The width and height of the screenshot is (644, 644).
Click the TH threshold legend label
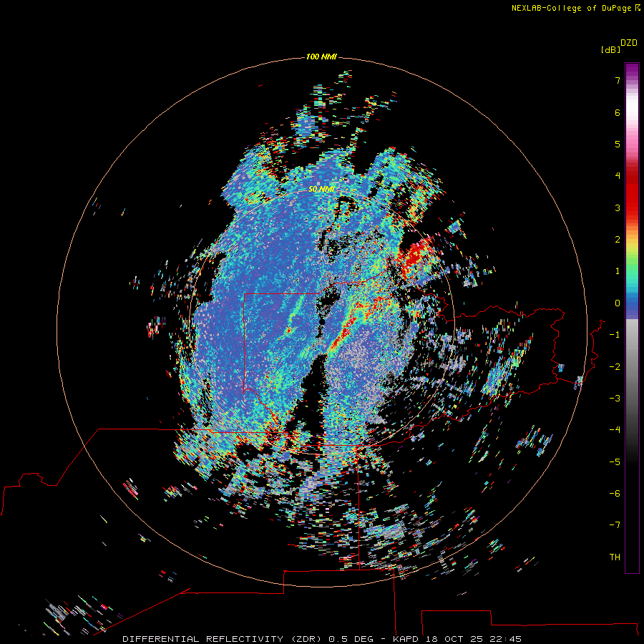tap(615, 557)
